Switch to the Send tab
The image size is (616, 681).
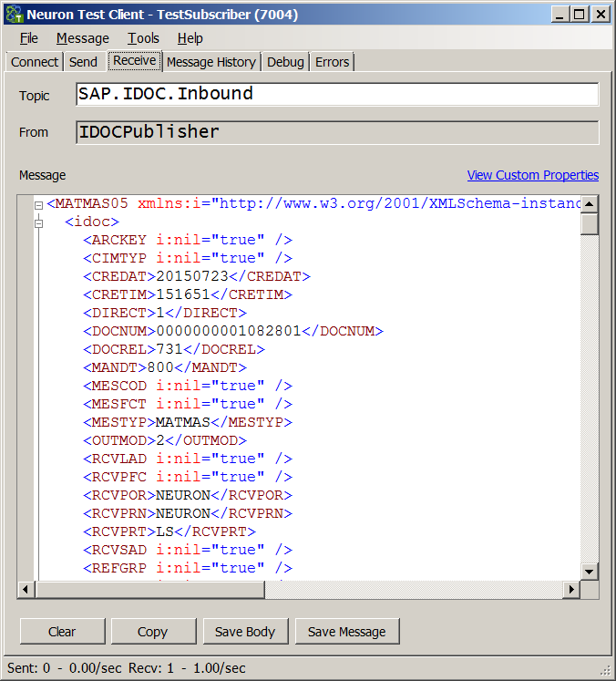(83, 62)
